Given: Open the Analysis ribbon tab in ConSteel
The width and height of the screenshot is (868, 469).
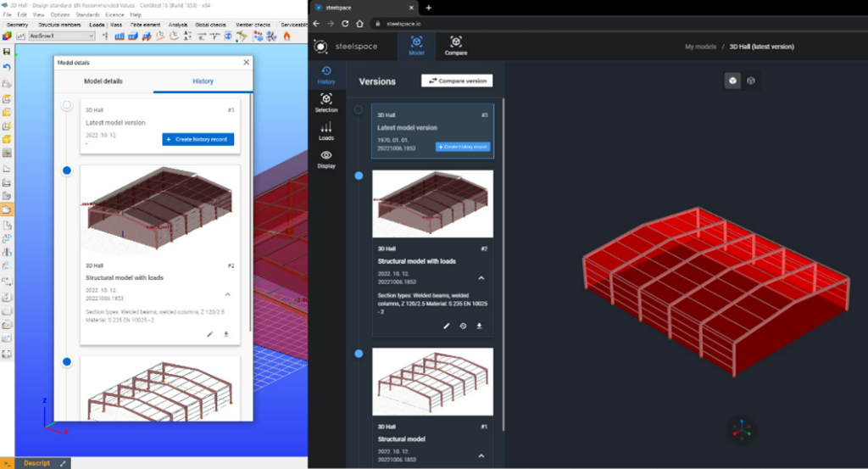Looking at the screenshot, I should 178,25.
